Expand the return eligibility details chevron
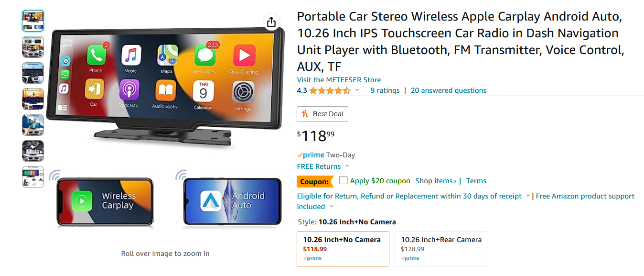The width and height of the screenshot is (644, 276). point(528,196)
